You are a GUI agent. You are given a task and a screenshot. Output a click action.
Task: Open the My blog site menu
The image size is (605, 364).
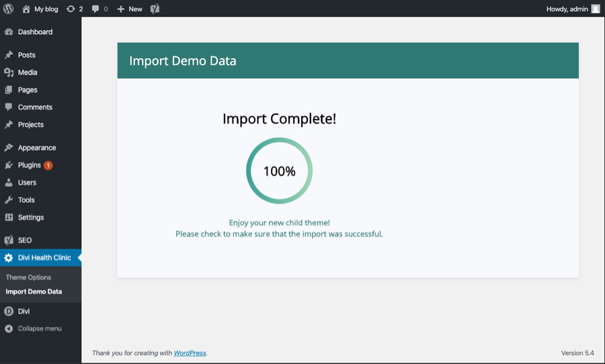coord(40,9)
